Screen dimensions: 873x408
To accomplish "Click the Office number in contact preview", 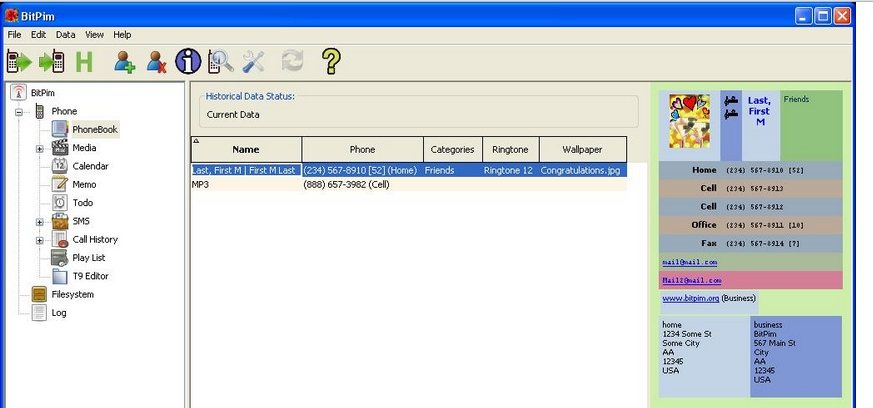I will [764, 225].
